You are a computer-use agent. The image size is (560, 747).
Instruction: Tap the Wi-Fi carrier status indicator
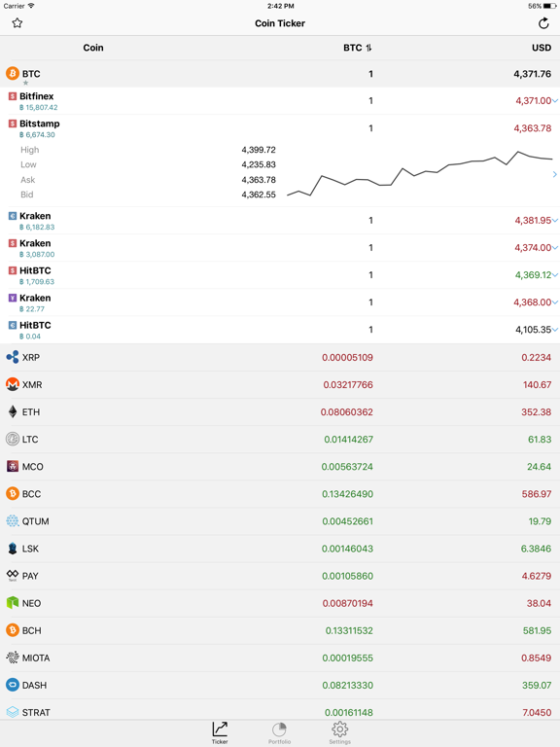point(31,6)
